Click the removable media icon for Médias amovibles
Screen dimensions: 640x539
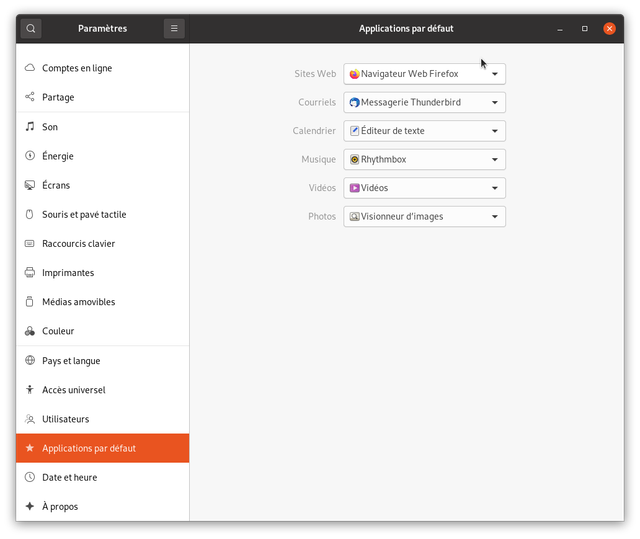coord(30,302)
